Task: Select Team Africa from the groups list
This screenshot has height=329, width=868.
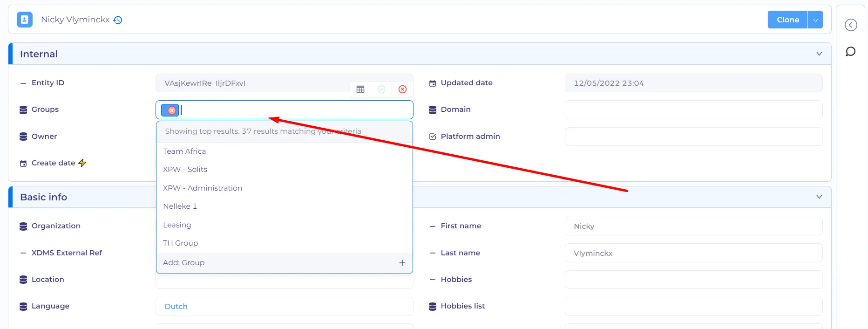Action: [x=285, y=151]
